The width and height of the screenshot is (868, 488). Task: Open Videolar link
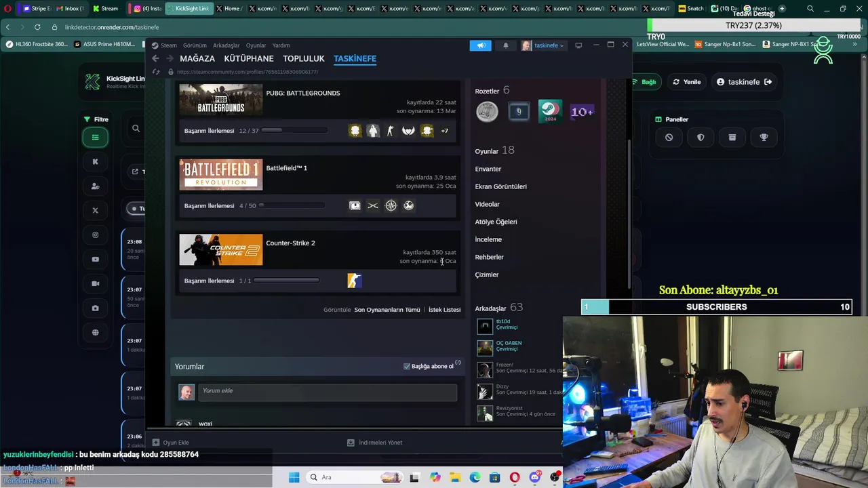(487, 204)
